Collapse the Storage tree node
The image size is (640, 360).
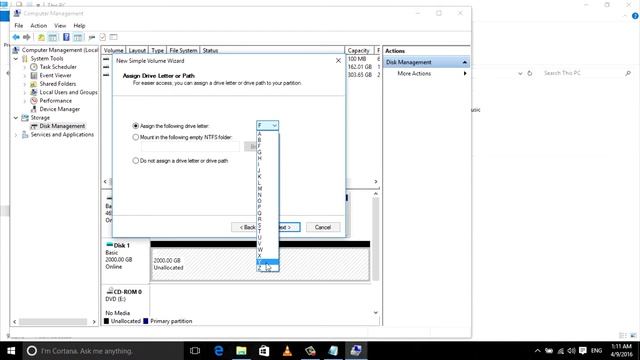click(16, 118)
